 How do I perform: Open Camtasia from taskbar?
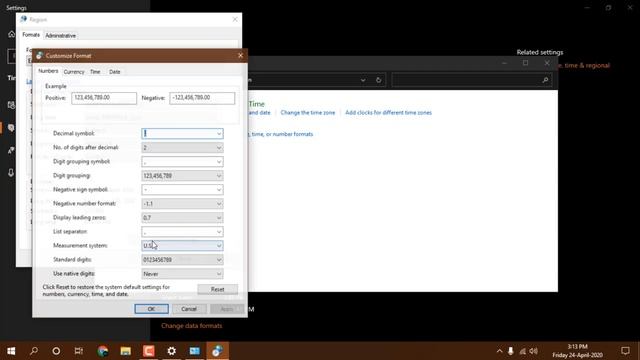(149, 351)
